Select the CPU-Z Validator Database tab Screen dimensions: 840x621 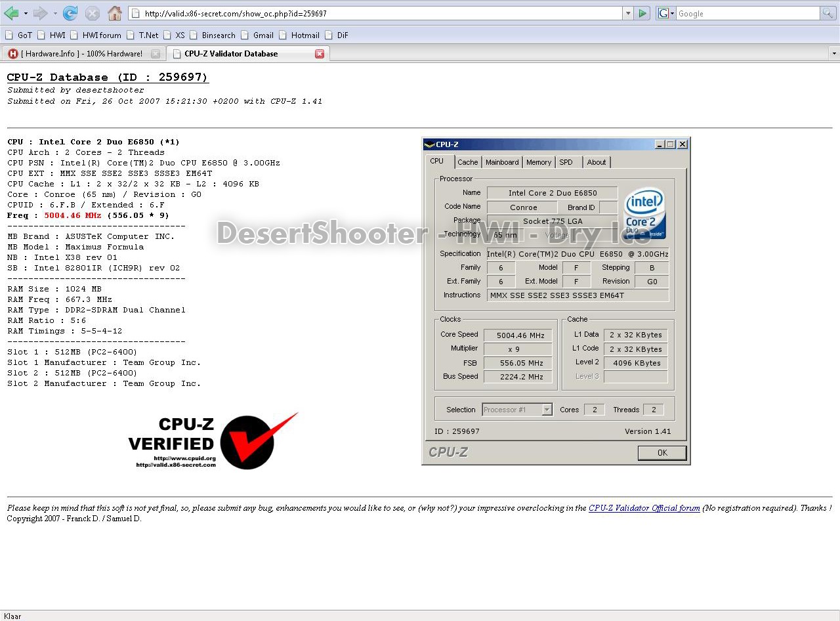click(x=247, y=54)
